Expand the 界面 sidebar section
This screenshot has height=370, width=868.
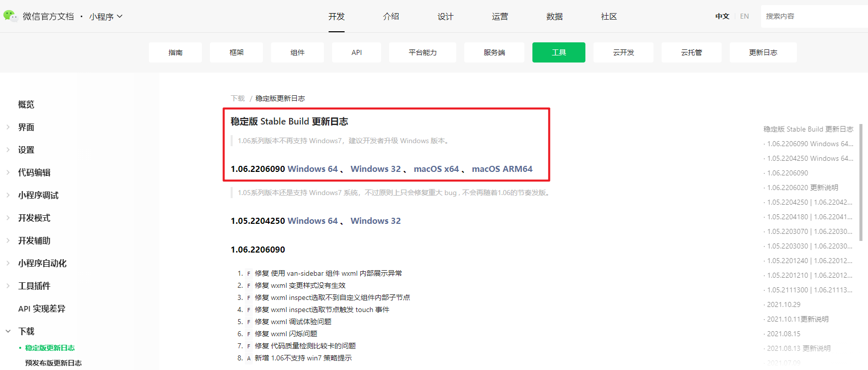(26, 127)
